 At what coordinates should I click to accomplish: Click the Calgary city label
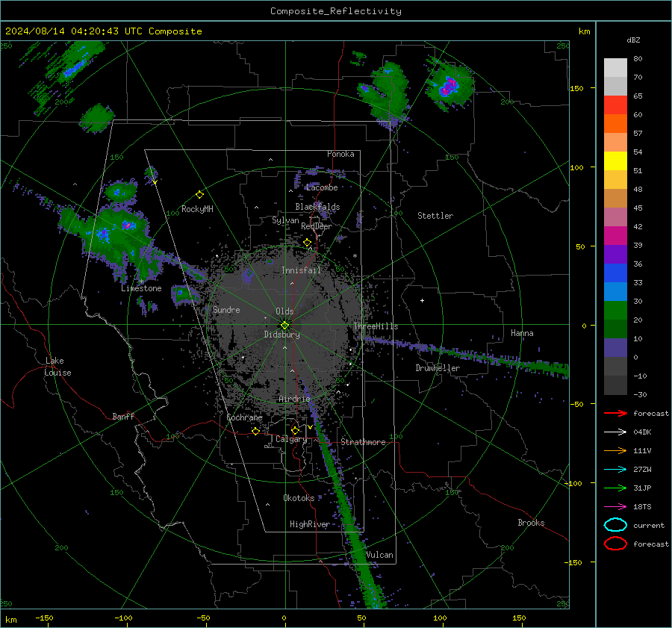pyautogui.click(x=291, y=439)
